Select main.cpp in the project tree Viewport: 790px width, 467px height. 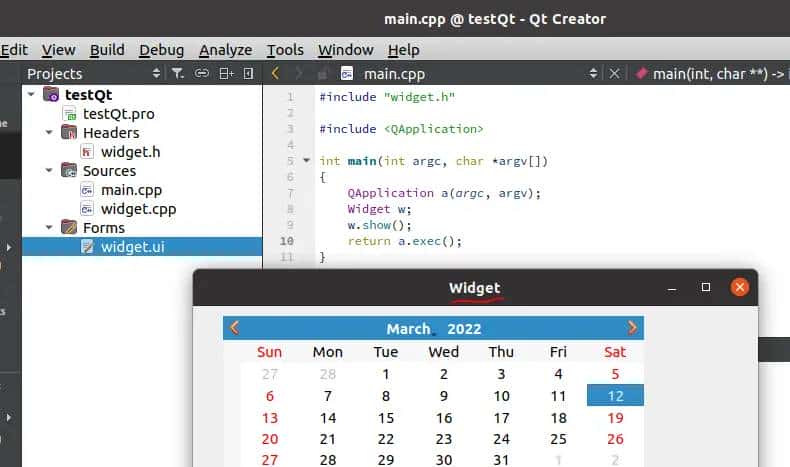coord(131,190)
